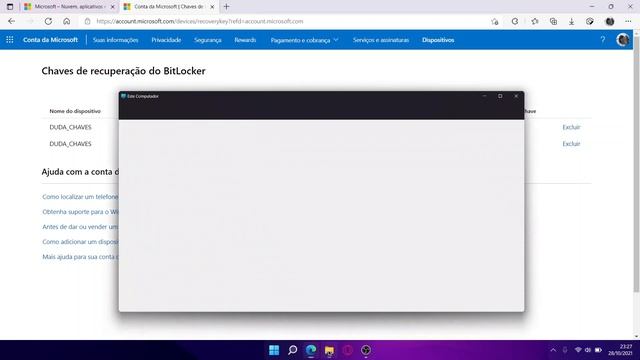Open 'Obtenha suporte para o' help link
Screen dimensions: 640x360
80,211
